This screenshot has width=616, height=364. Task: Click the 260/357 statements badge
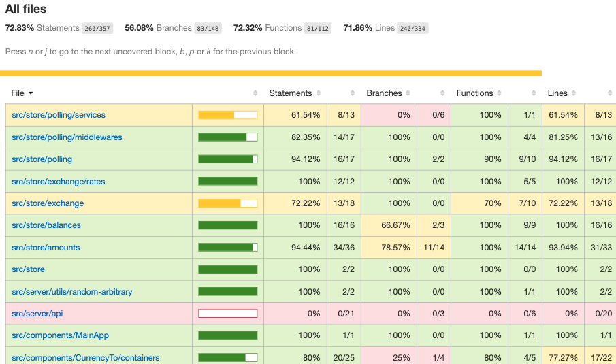coord(97,29)
